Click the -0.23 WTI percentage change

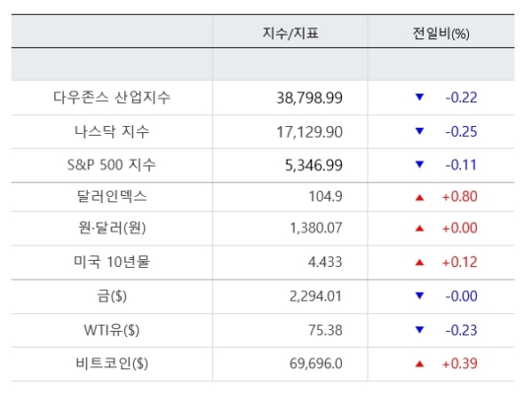461,330
